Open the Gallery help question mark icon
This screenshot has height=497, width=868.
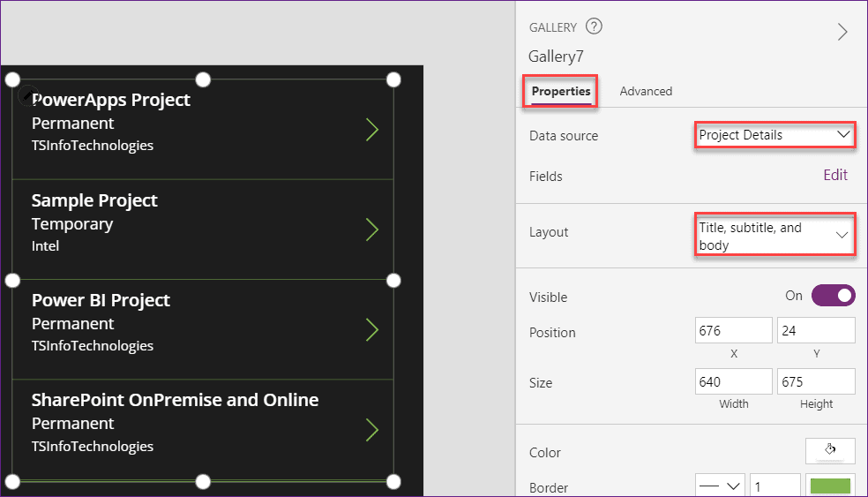(594, 26)
